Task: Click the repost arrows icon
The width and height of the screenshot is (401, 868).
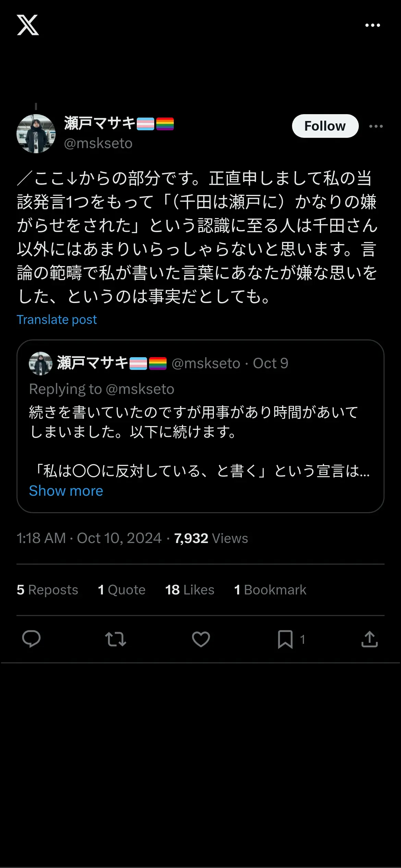Action: (x=116, y=639)
